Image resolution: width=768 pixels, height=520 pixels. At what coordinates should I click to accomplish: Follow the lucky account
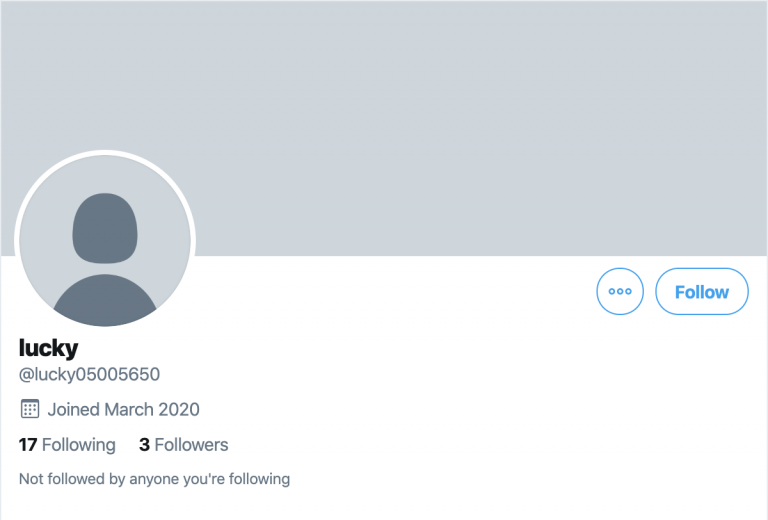click(701, 292)
